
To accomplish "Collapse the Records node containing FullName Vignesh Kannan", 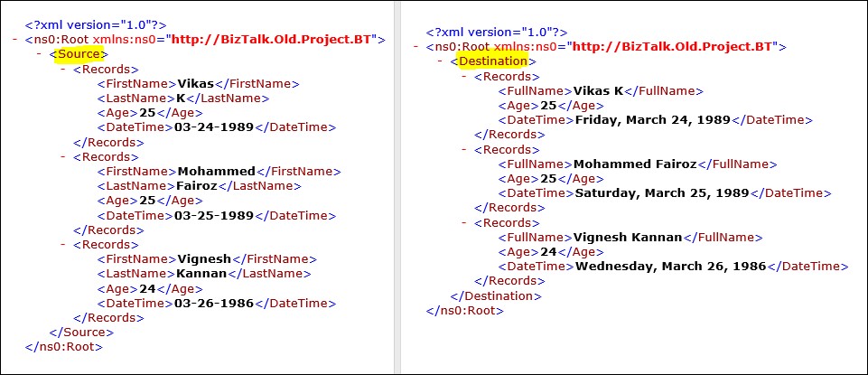I will 464,222.
